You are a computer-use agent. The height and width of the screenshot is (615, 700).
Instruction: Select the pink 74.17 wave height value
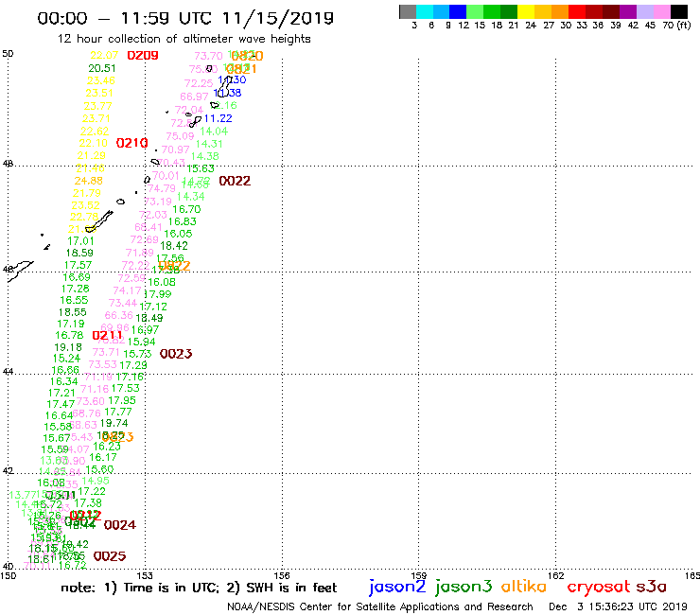(128, 290)
